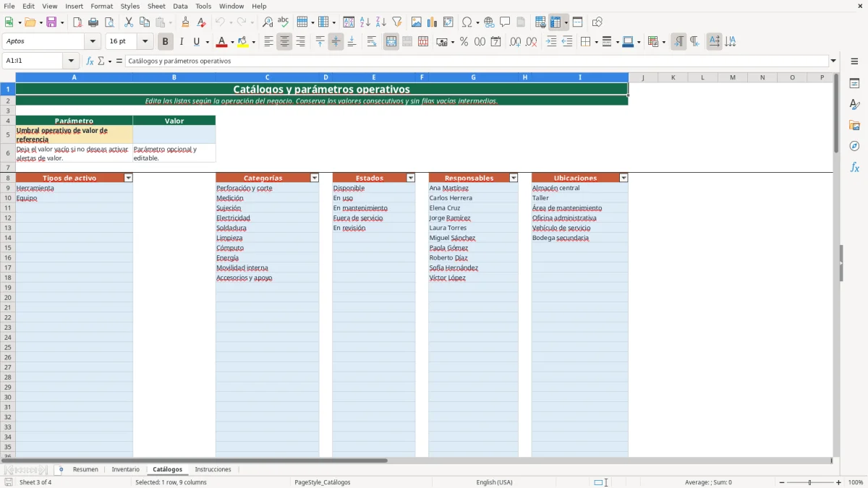Open the Styles sidebar panel
Viewport: 868px width, 488px height.
pos(854,105)
